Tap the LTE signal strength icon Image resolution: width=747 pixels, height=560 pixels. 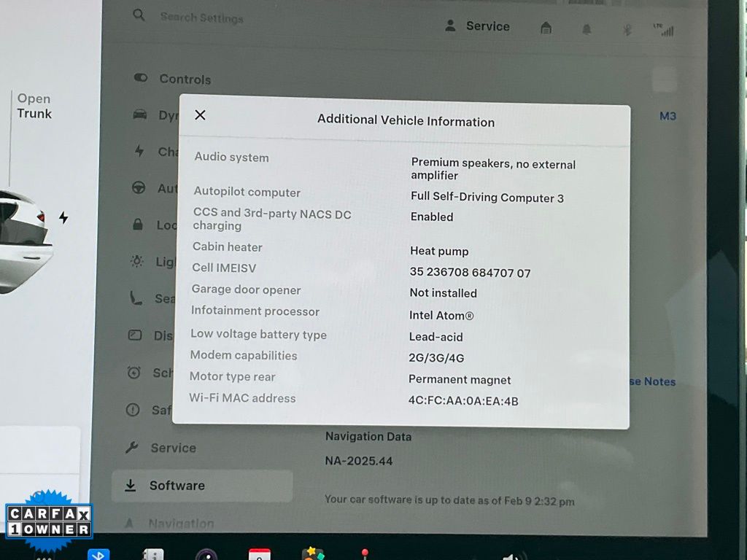click(x=664, y=30)
